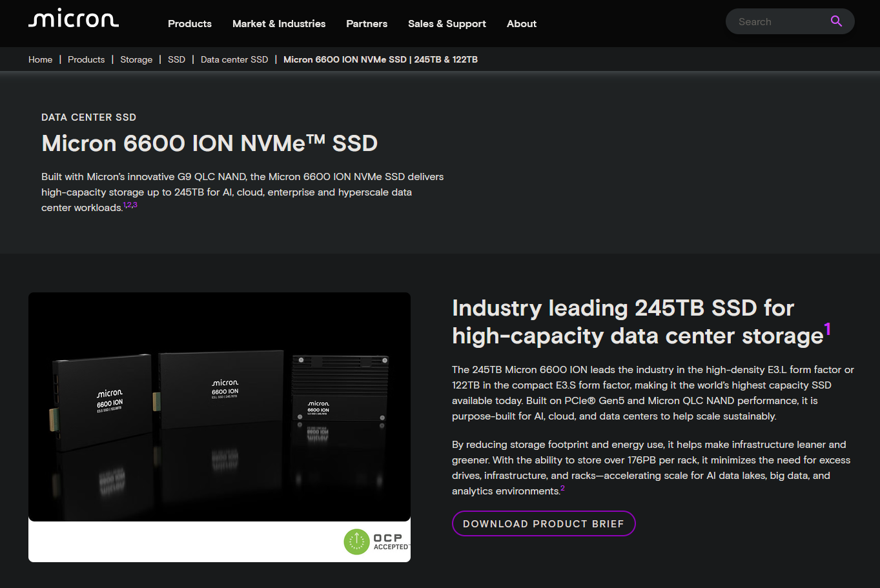Open the Partners menu
The image size is (880, 588).
[367, 24]
